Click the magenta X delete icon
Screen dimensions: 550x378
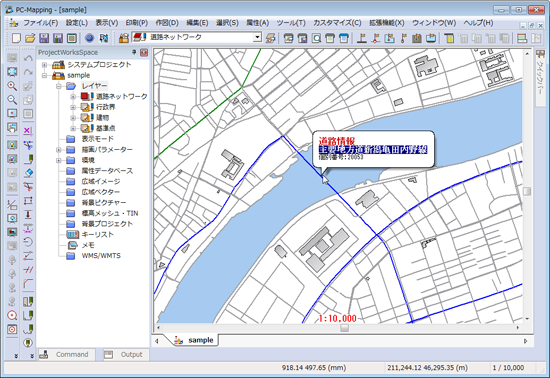(x=28, y=131)
